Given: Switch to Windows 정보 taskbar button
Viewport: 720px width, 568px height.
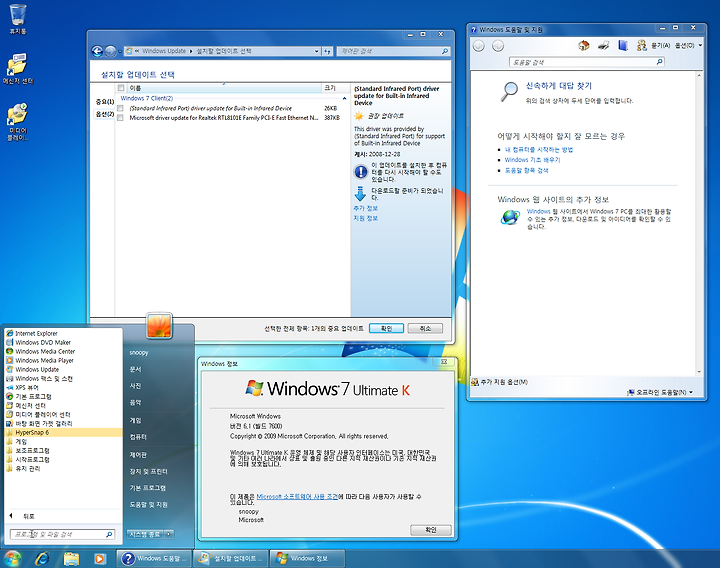Looking at the screenshot, I should click(x=307, y=558).
